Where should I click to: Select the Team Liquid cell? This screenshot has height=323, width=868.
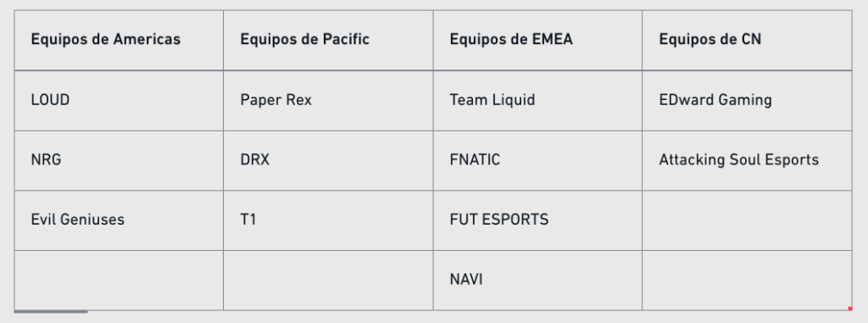point(537,101)
